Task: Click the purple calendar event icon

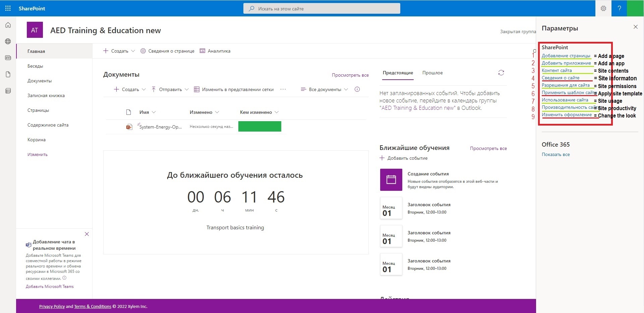Action: coord(391,180)
